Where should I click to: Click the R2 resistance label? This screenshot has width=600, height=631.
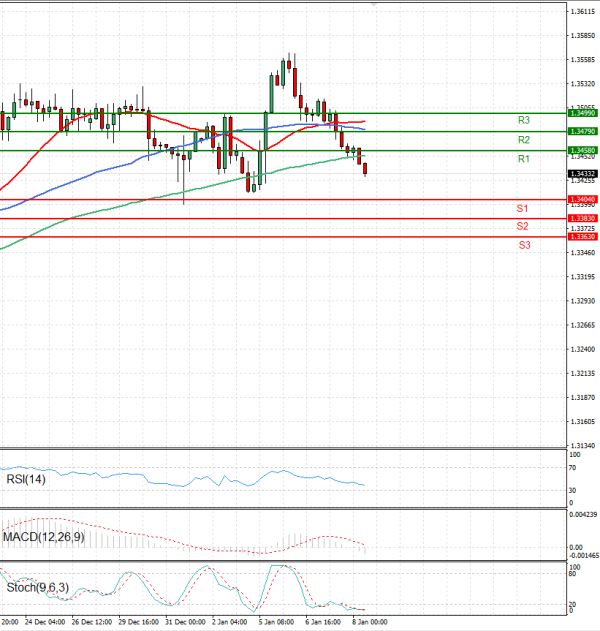(523, 140)
